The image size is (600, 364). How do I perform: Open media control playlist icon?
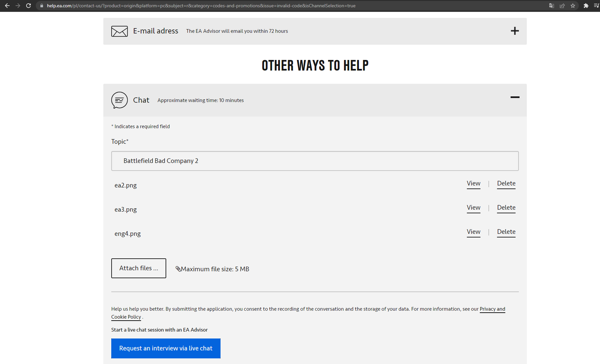(x=597, y=6)
